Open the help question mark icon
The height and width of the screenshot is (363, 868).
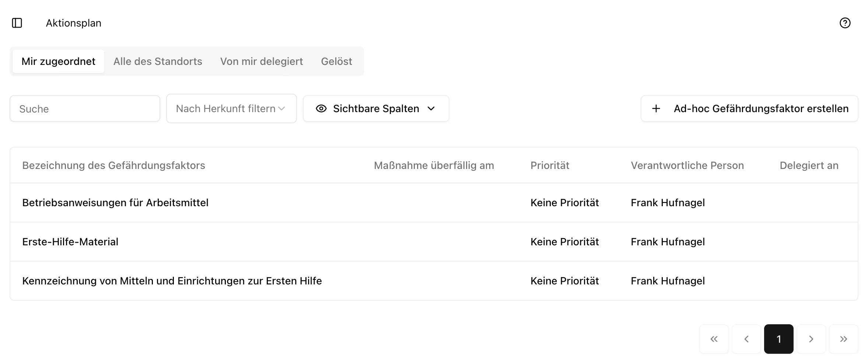pos(846,23)
